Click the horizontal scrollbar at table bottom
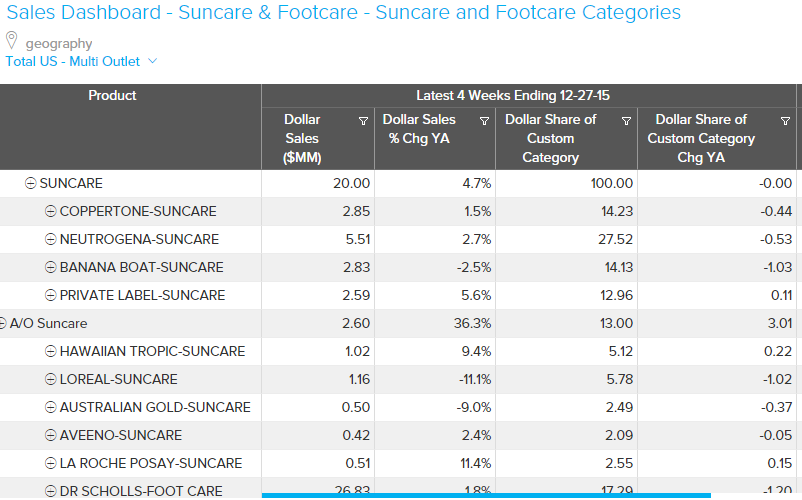 point(486,495)
